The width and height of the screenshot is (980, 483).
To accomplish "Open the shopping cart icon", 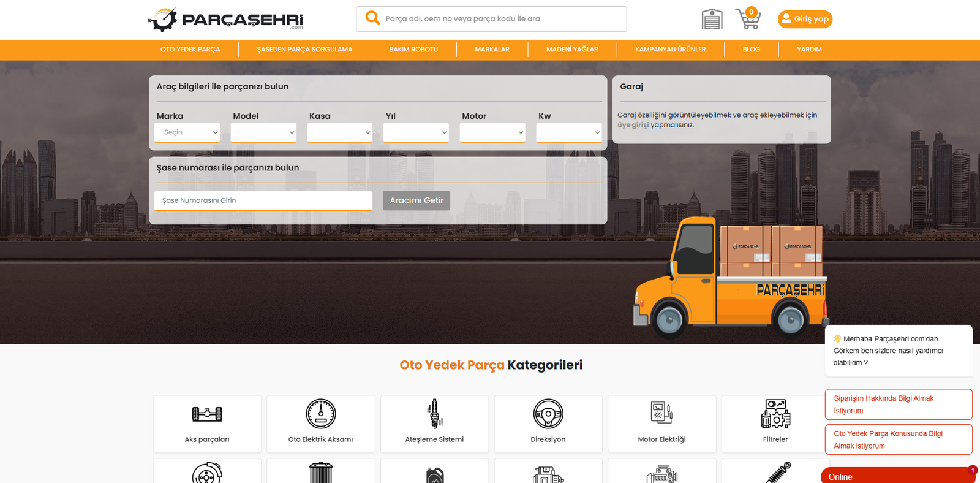I will coord(748,19).
